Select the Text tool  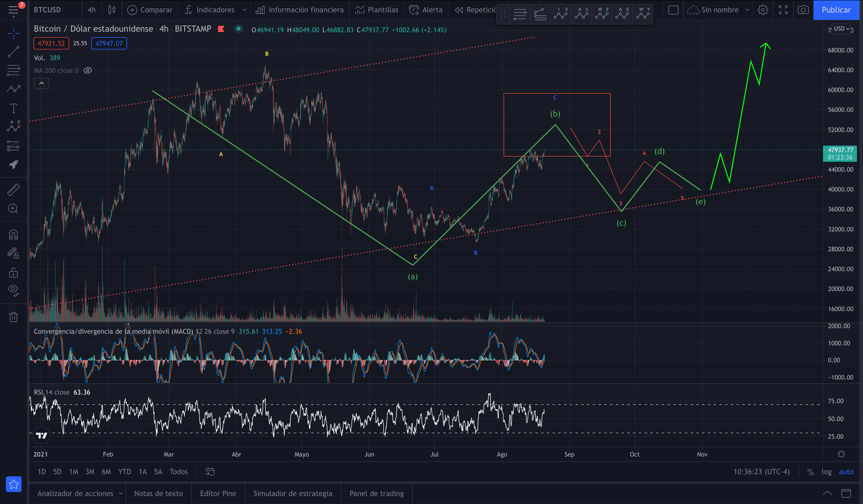pos(14,108)
